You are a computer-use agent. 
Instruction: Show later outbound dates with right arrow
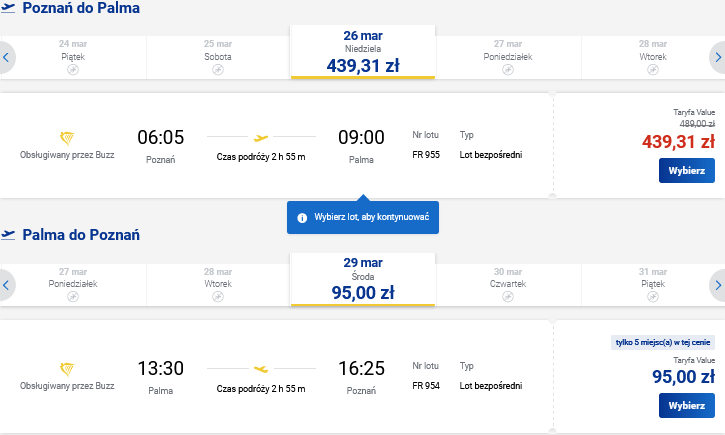(x=718, y=57)
